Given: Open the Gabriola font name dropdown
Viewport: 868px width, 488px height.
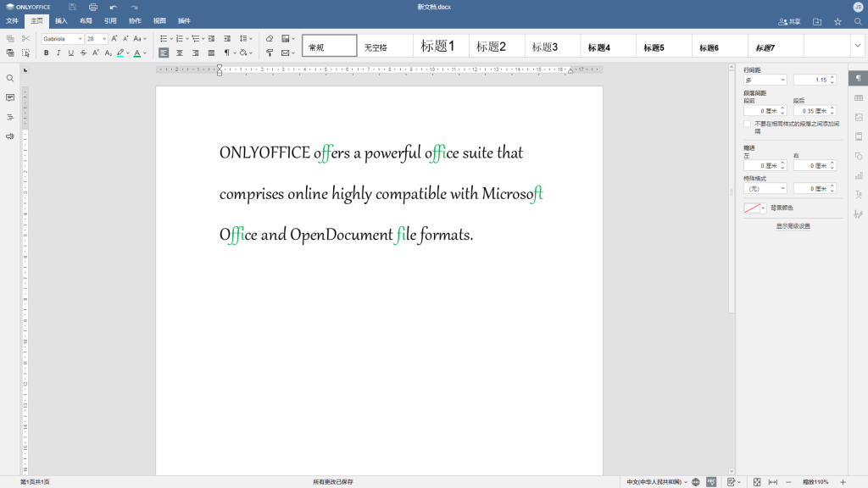Looking at the screenshot, I should [81, 39].
